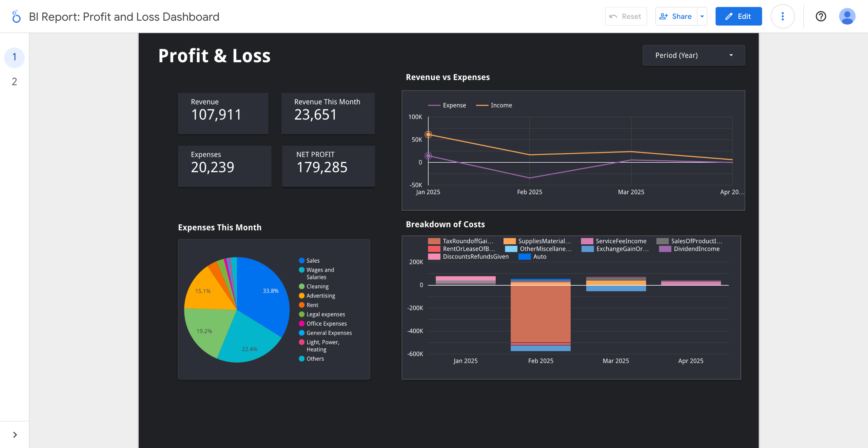Click the TaxRoundoffGai legend color swatch
Screen dimensions: 868x448
coord(434,241)
